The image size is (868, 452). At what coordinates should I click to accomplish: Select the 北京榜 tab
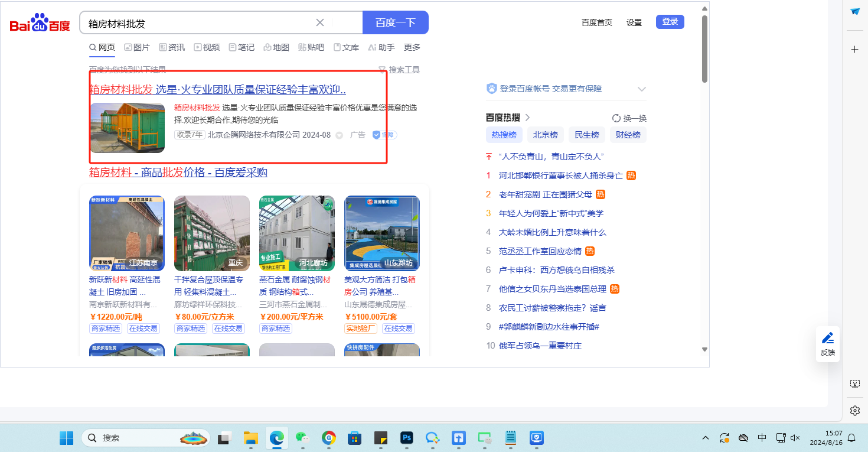click(x=545, y=135)
